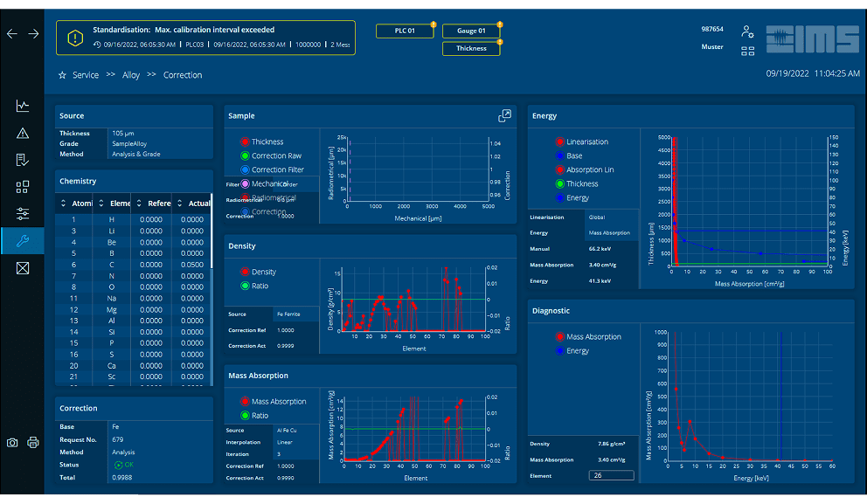The width and height of the screenshot is (867, 504).
Task: Click the Element input field showing 26
Action: tap(611, 475)
